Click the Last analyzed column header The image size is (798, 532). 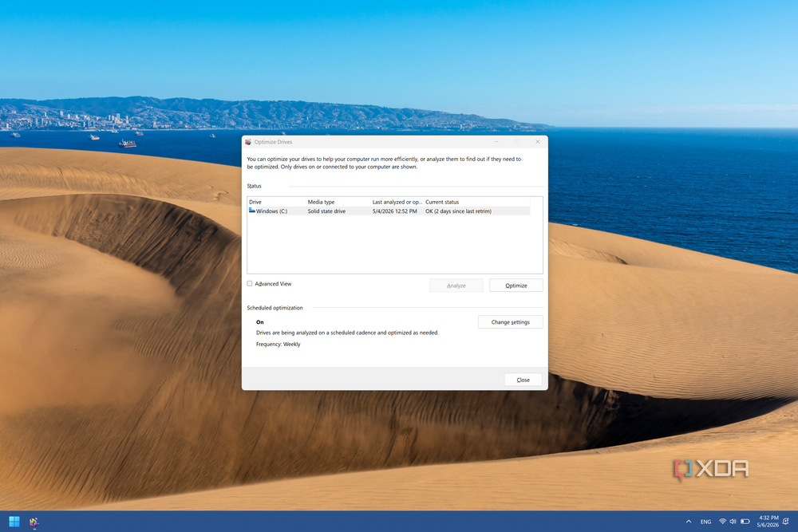(397, 202)
